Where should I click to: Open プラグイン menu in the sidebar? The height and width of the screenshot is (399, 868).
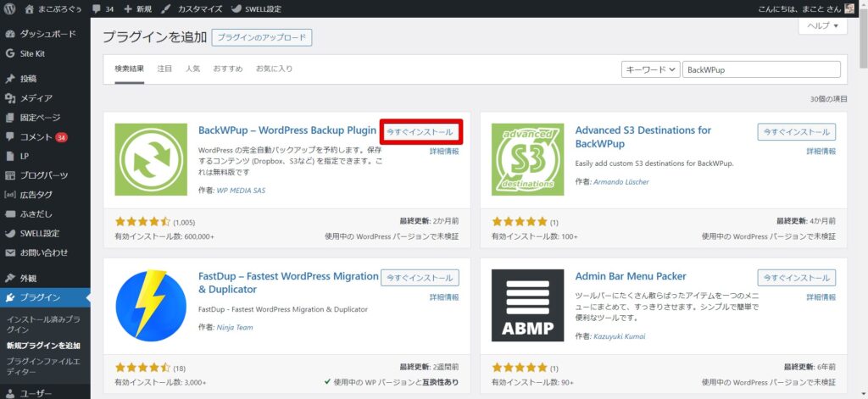tap(45, 297)
